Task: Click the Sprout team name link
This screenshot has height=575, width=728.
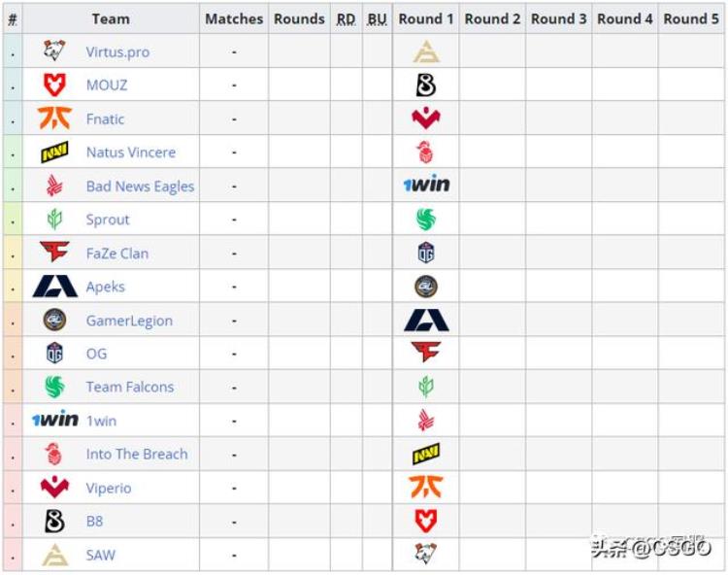Action: pos(108,220)
